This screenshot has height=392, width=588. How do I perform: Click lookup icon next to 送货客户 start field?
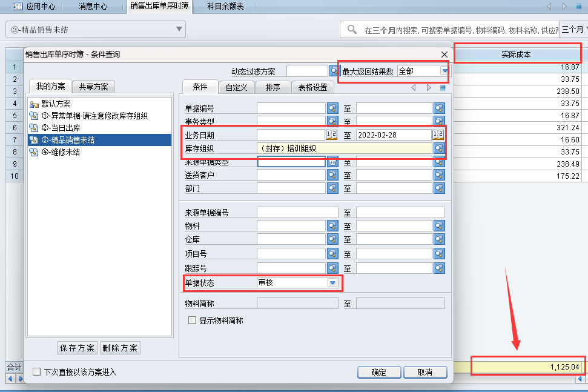point(332,175)
